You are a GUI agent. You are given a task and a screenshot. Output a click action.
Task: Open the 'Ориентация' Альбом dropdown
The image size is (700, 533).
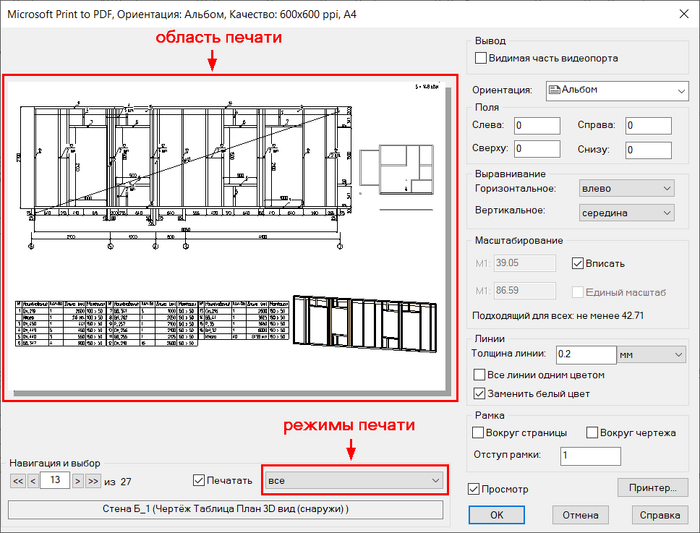(x=617, y=91)
